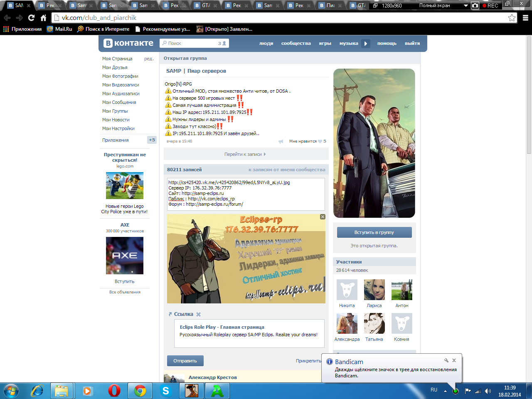
Task: Go back with the browser back arrow
Action: 7,18
